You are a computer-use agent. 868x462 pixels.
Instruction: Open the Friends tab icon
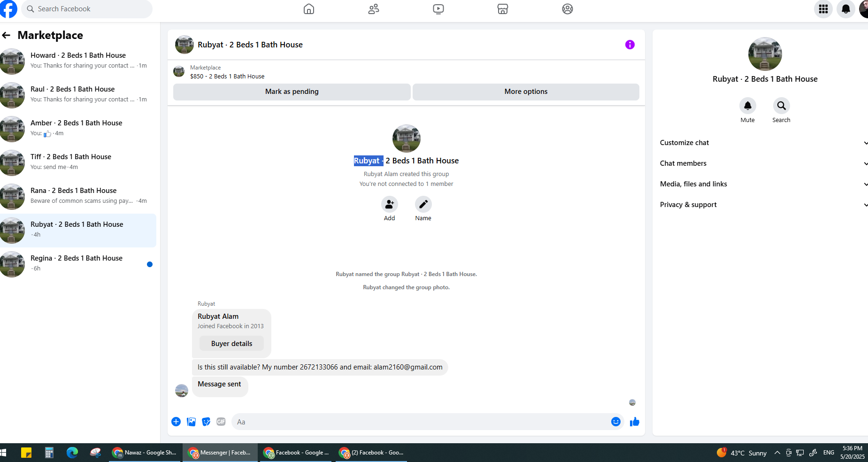click(x=374, y=9)
